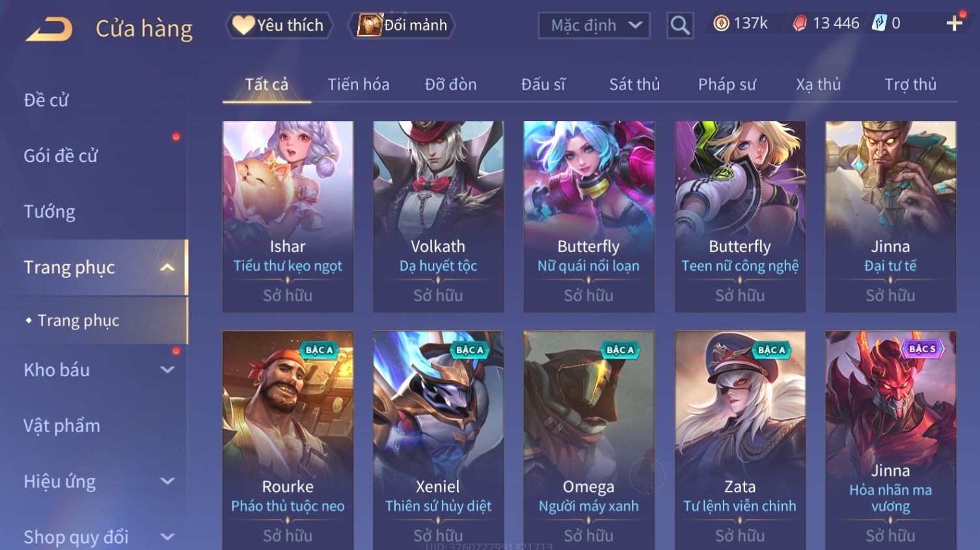Tap the back arrow icon
Image resolution: width=980 pixels, height=550 pixels.
49,29
